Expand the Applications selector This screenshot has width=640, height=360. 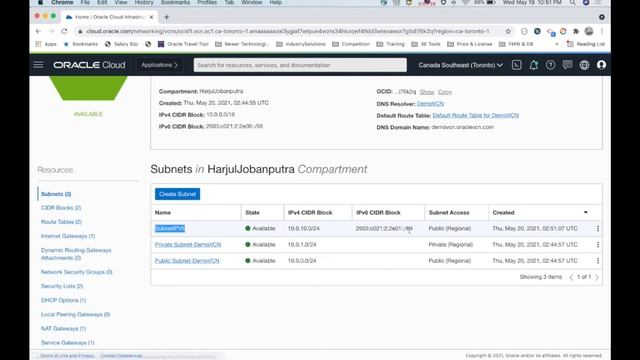click(160, 65)
